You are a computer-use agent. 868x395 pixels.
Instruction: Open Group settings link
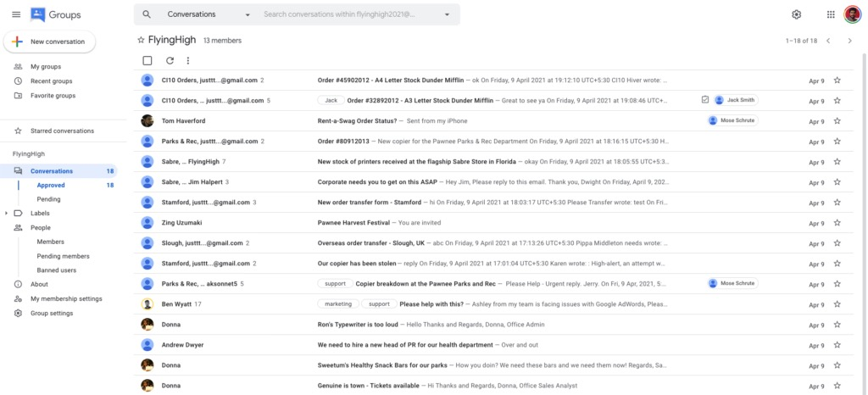point(51,313)
